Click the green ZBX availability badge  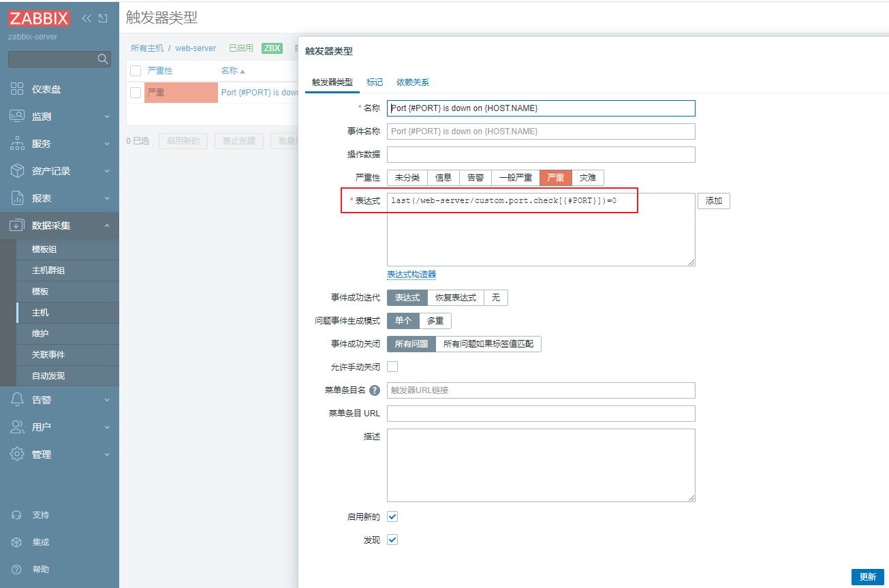(x=272, y=48)
